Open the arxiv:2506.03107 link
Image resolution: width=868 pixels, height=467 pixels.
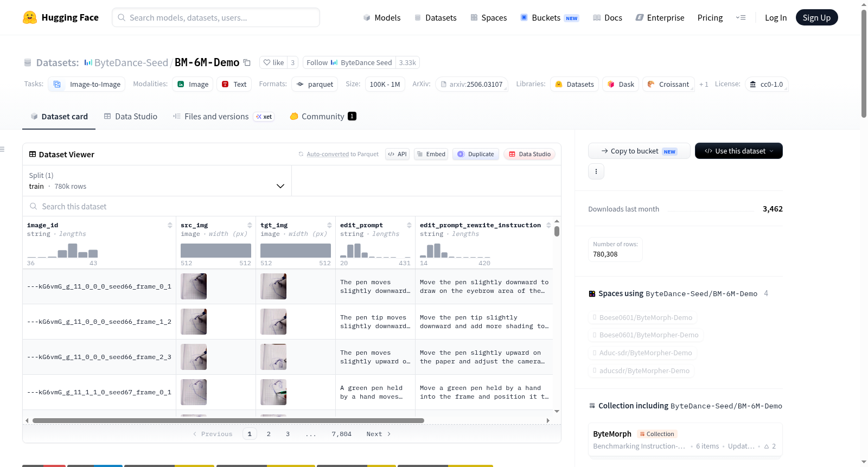pos(471,84)
